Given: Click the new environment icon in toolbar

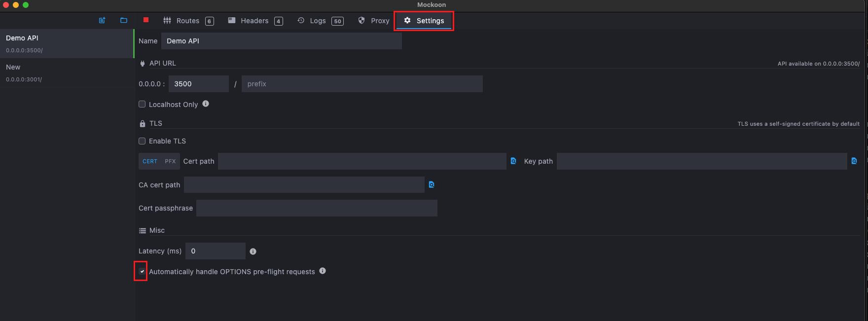Looking at the screenshot, I should tap(102, 20).
